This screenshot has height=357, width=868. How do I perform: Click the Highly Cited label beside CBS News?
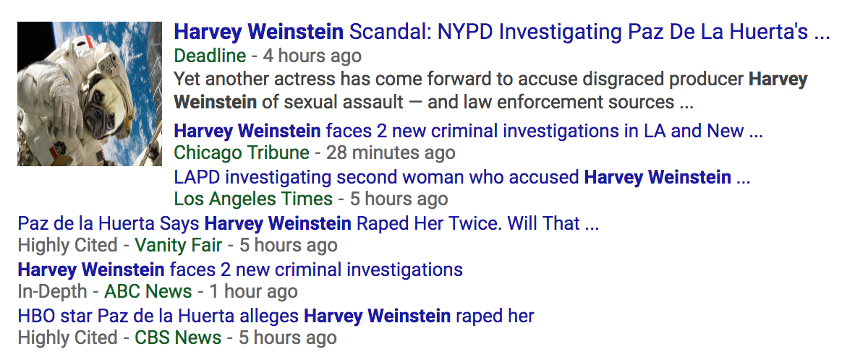tap(67, 337)
